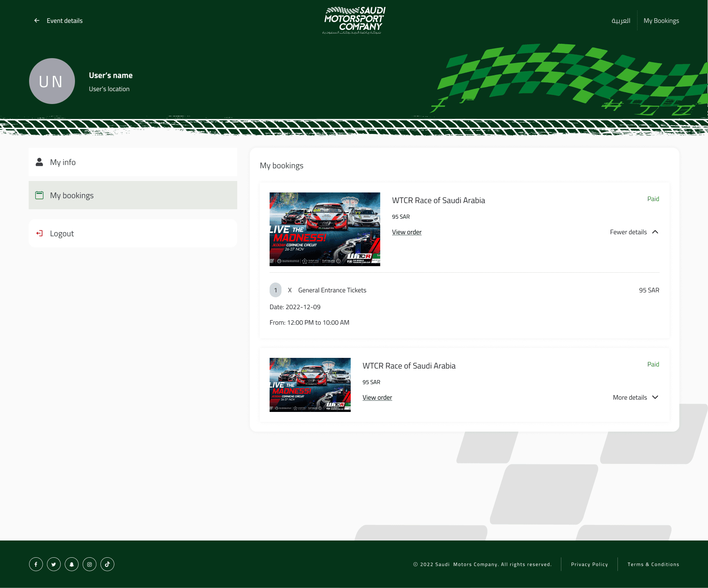The height and width of the screenshot is (588, 708).
Task: Click the person icon next to My info
Action: (x=39, y=162)
